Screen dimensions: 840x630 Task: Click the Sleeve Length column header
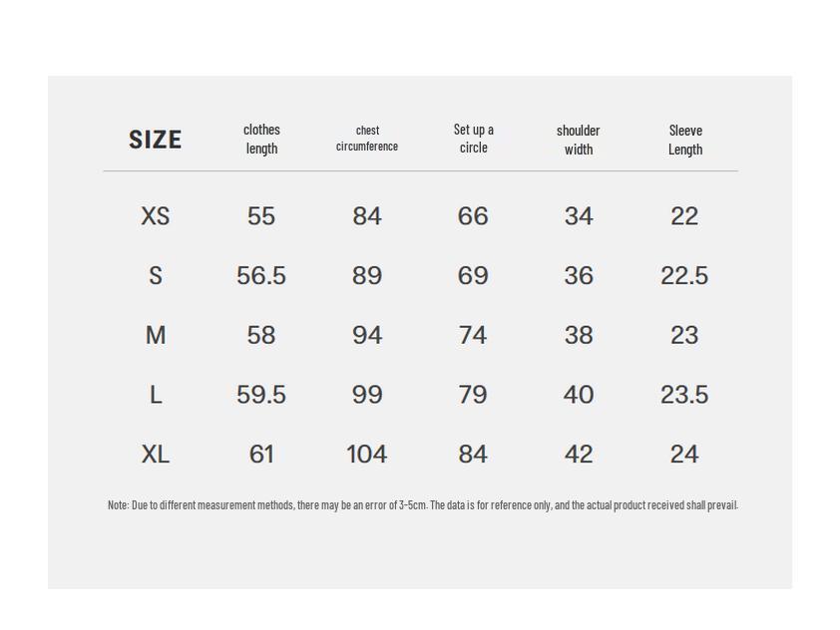pyautogui.click(x=684, y=140)
